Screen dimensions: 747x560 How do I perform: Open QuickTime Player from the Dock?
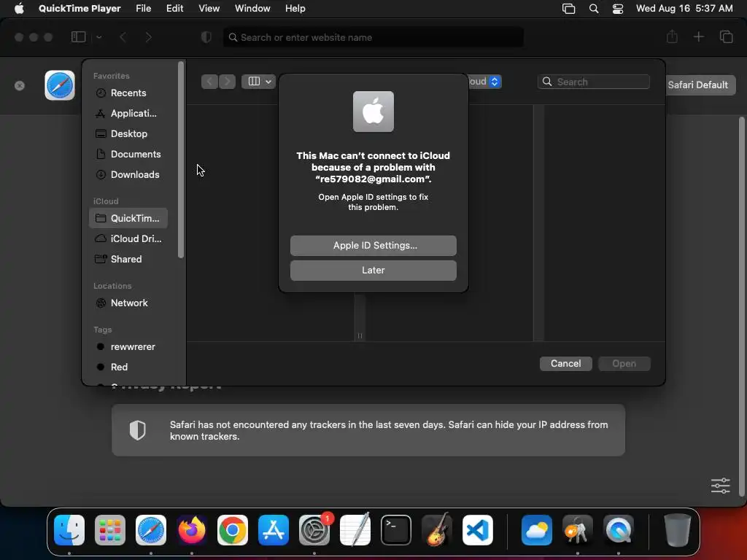pos(619,530)
